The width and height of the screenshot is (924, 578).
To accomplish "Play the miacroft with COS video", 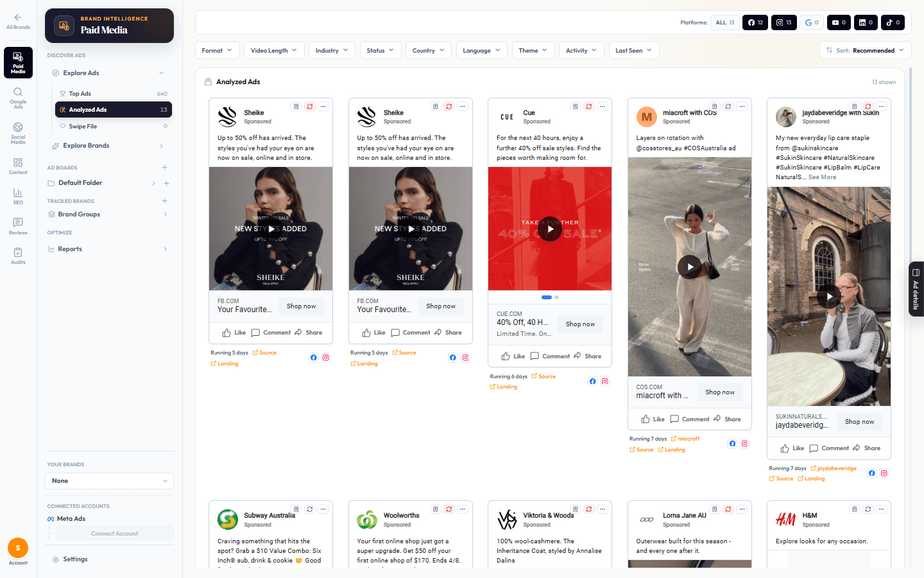I will (x=690, y=267).
